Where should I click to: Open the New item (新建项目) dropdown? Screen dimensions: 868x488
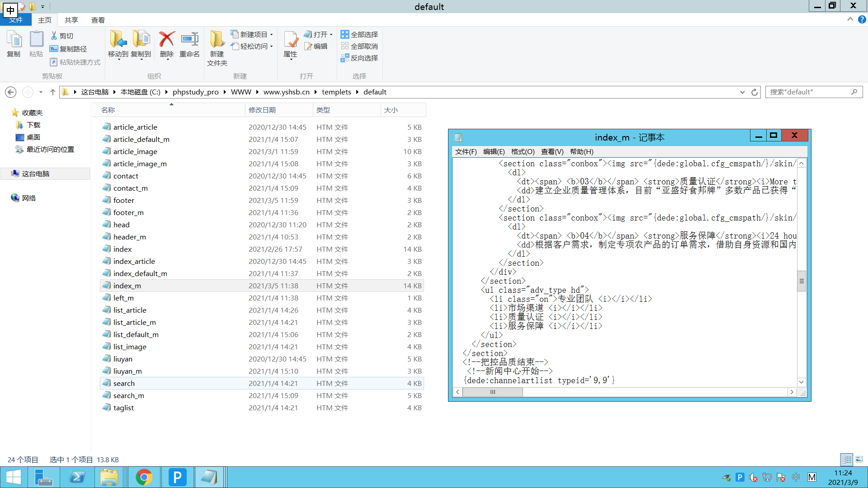pos(252,34)
